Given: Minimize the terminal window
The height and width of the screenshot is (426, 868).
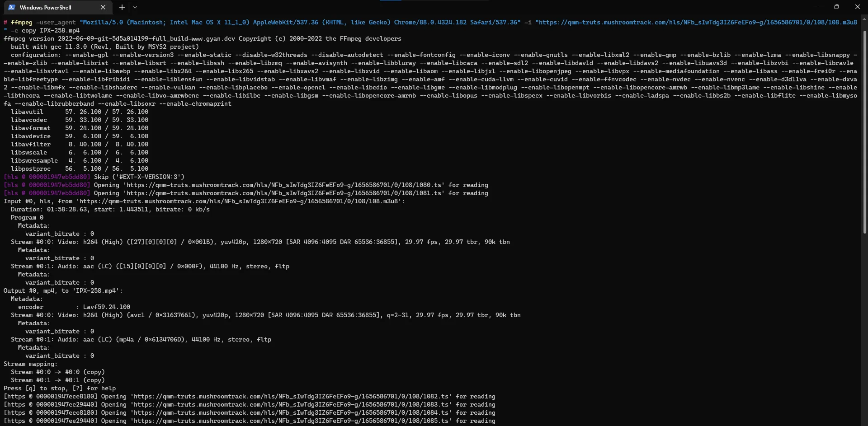Looking at the screenshot, I should coord(816,7).
